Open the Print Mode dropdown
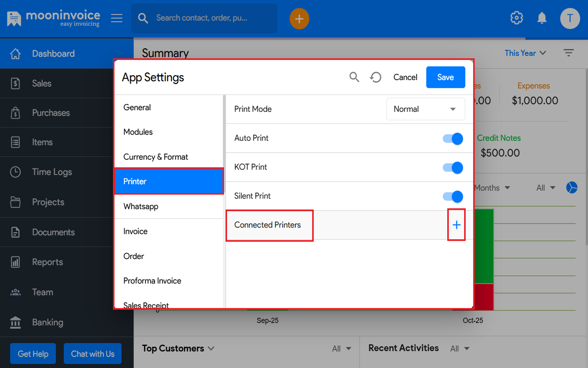588x368 pixels. [425, 109]
